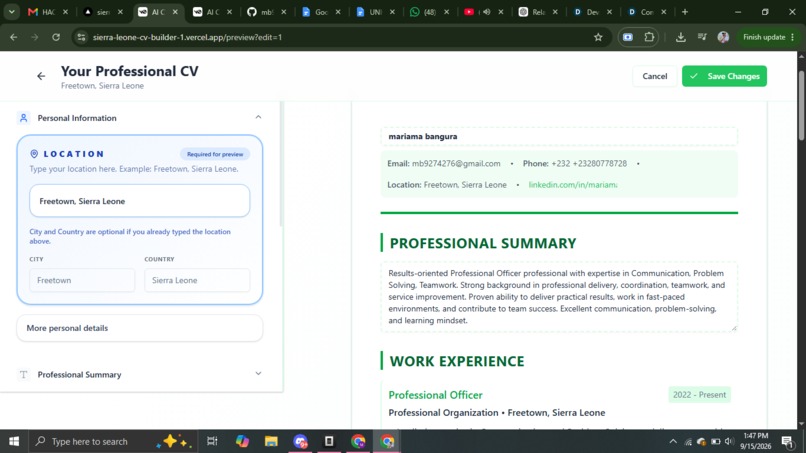Focus the Country field
This screenshot has width=806, height=453.
pos(197,280)
